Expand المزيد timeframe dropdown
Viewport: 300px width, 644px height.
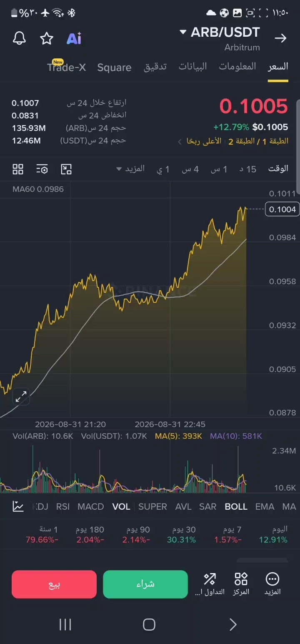pyautogui.click(x=131, y=169)
